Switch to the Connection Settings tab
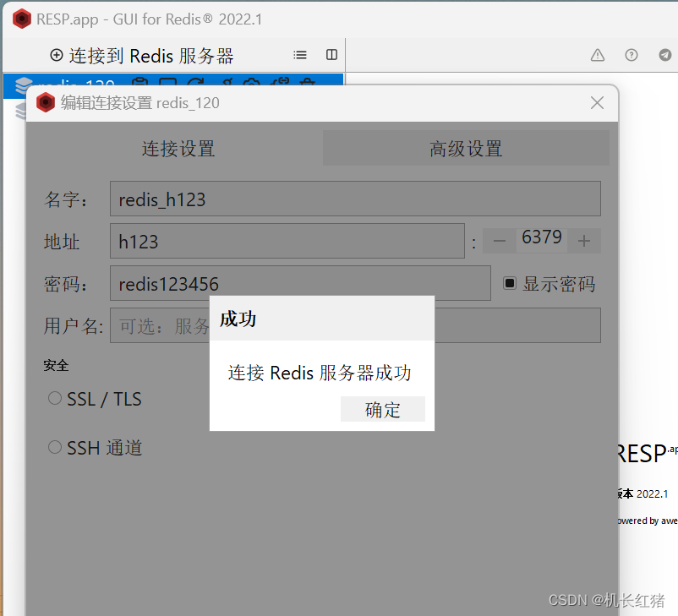Viewport: 678px width, 616px height. pyautogui.click(x=178, y=148)
